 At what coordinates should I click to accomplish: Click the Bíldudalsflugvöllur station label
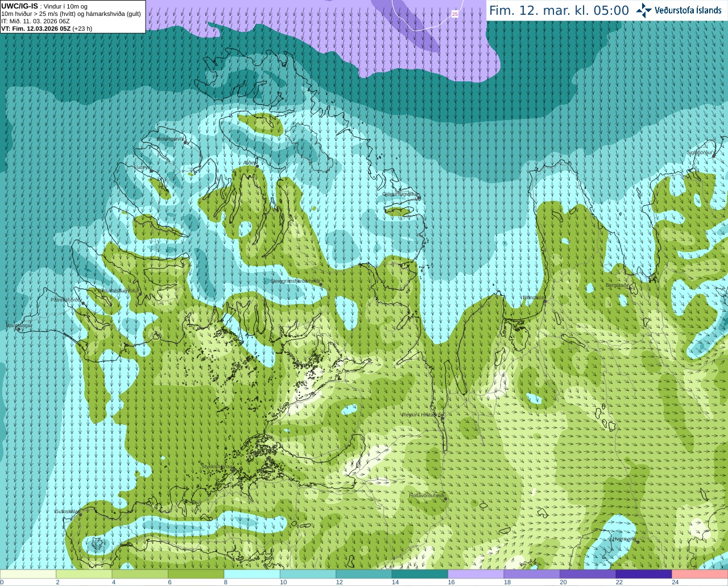118,290
